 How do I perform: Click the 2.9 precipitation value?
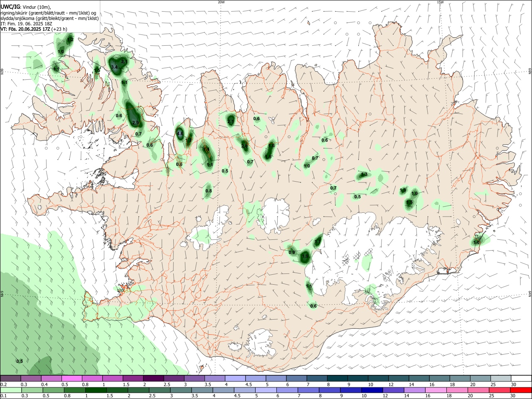pos(135,123)
